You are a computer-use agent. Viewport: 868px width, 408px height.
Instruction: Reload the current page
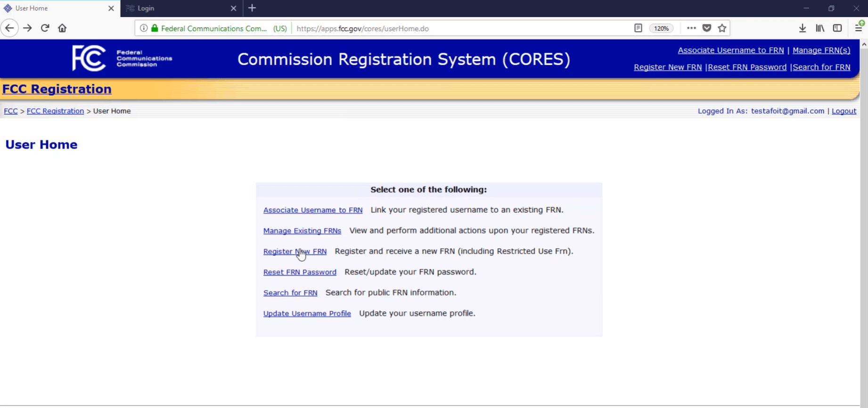45,28
